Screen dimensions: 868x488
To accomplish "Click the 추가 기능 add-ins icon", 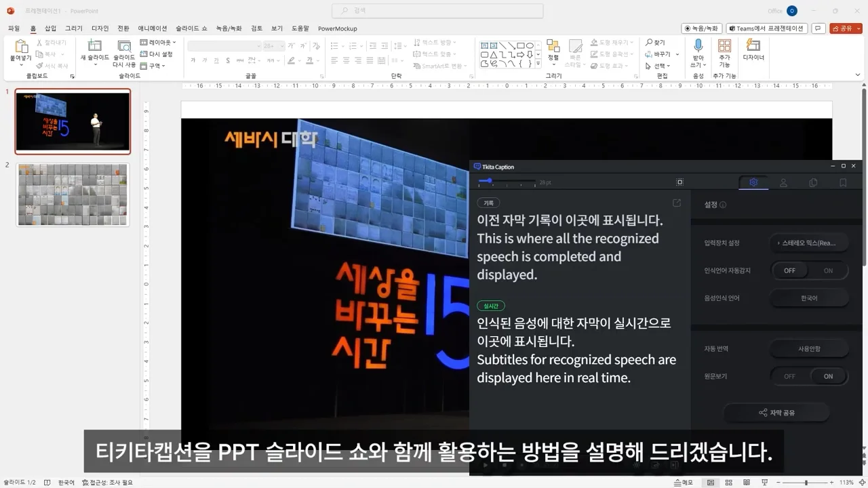I will coord(724,45).
